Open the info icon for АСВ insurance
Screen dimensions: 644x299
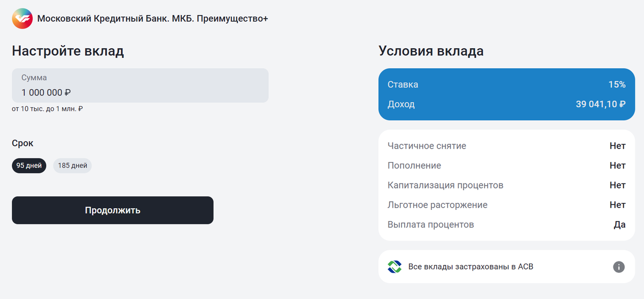tap(619, 267)
